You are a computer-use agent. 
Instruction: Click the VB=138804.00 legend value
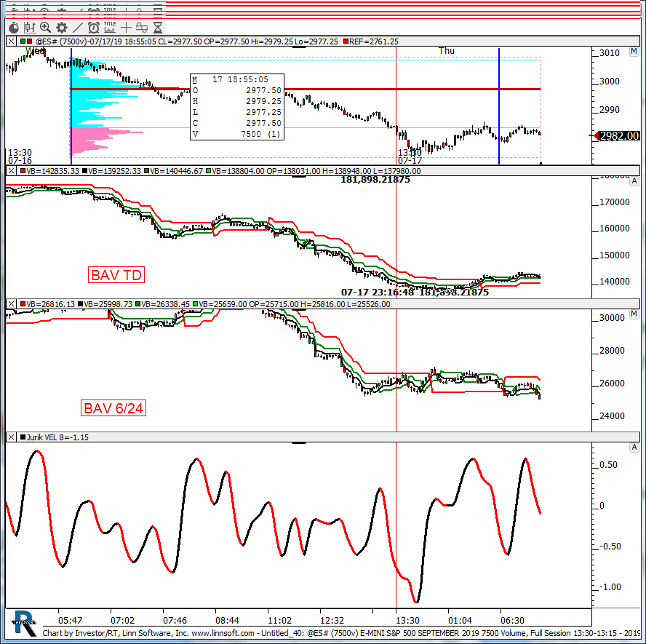pyautogui.click(x=238, y=171)
